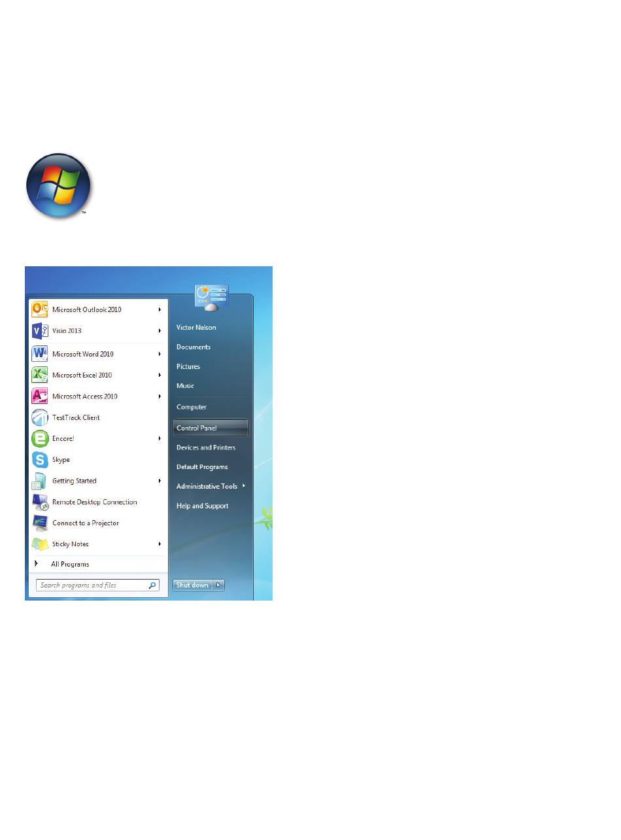Open Documents from the Start menu
621x840 pixels.
193,347
